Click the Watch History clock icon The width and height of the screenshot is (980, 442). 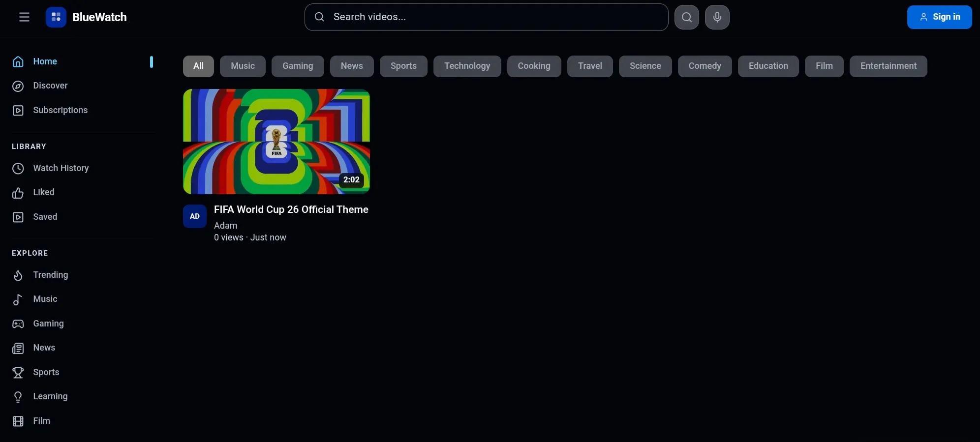18,169
